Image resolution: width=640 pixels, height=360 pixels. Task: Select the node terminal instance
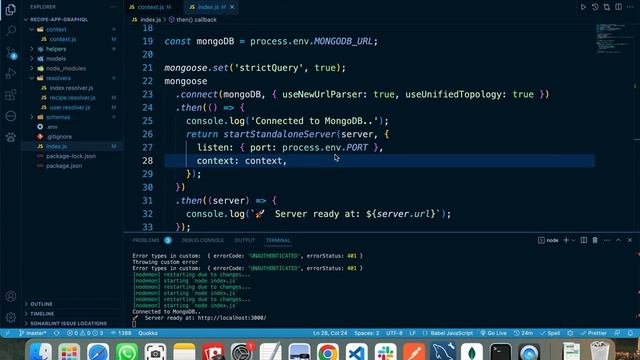[x=548, y=240]
